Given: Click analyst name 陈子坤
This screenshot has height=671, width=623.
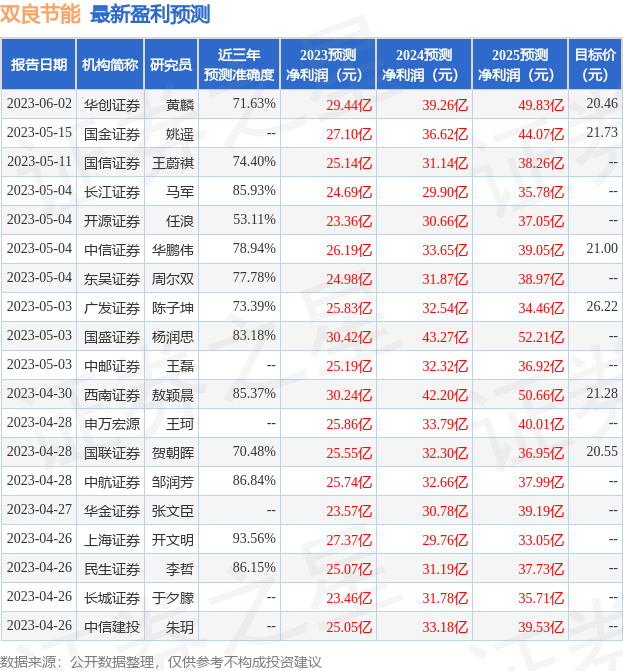Looking at the screenshot, I should [x=173, y=308].
